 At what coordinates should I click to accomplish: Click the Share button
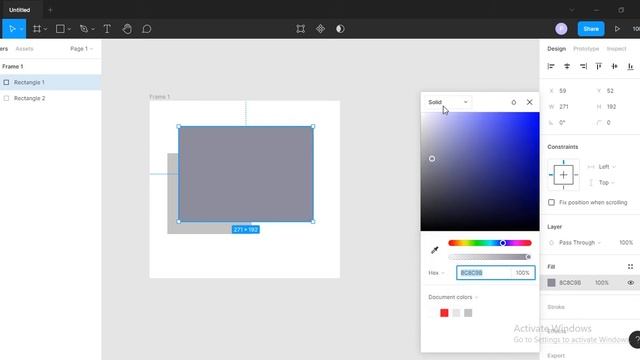pos(591,29)
